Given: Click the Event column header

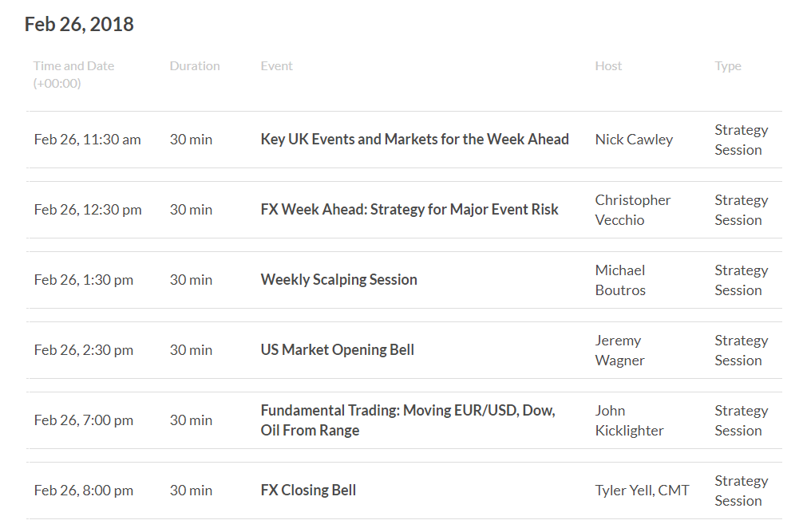Looking at the screenshot, I should click(x=277, y=65).
